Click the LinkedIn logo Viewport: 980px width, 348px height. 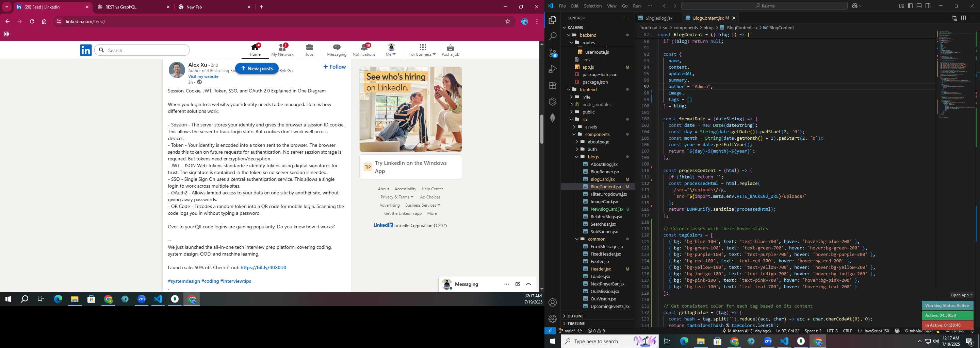pos(86,50)
